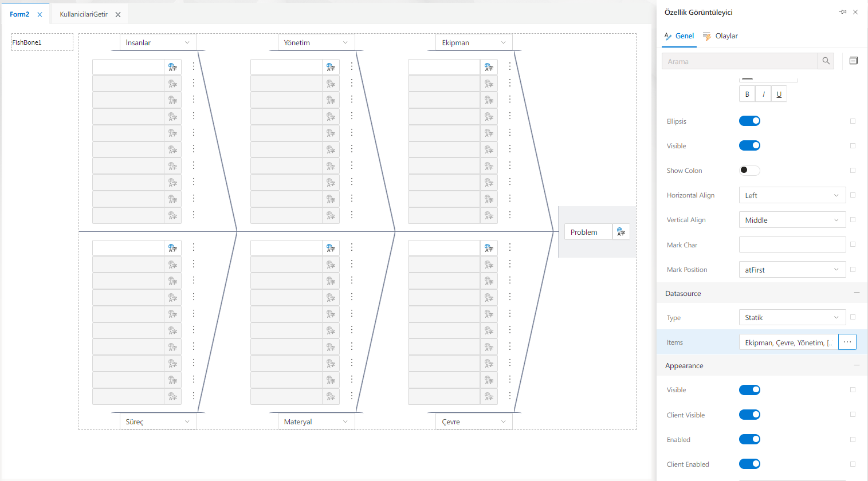Select the FishBone1 component label

point(42,42)
